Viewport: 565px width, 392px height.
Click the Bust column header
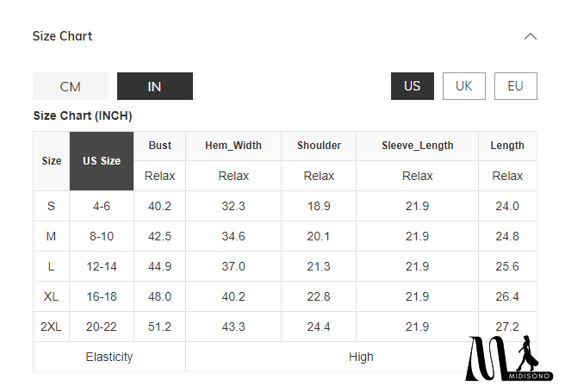tap(160, 146)
